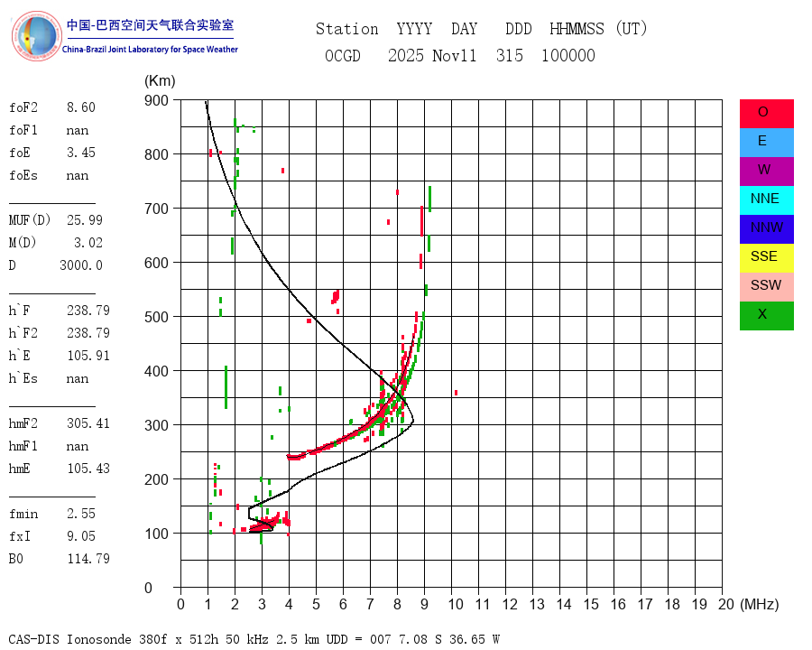This screenshot has height=650, width=812.
Task: Click the foF1 parameter label
Action: pos(23,130)
